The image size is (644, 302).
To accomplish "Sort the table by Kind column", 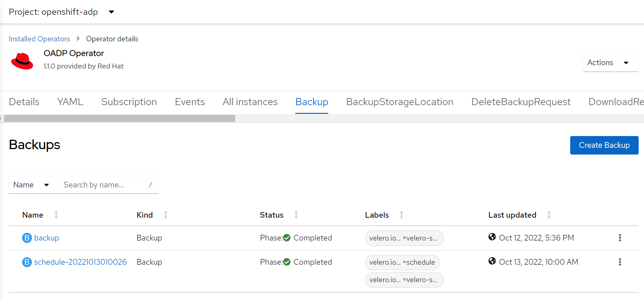I will point(152,215).
